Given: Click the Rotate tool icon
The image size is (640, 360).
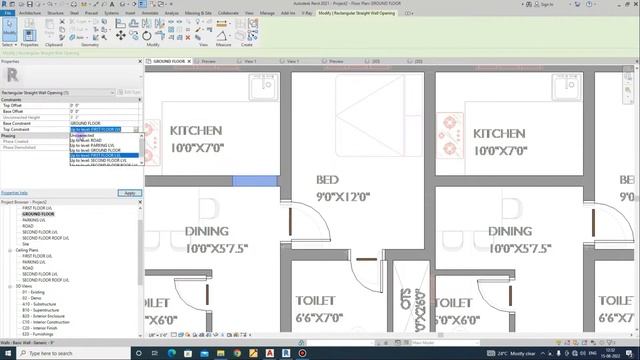Looking at the screenshot, I should 147,36.
